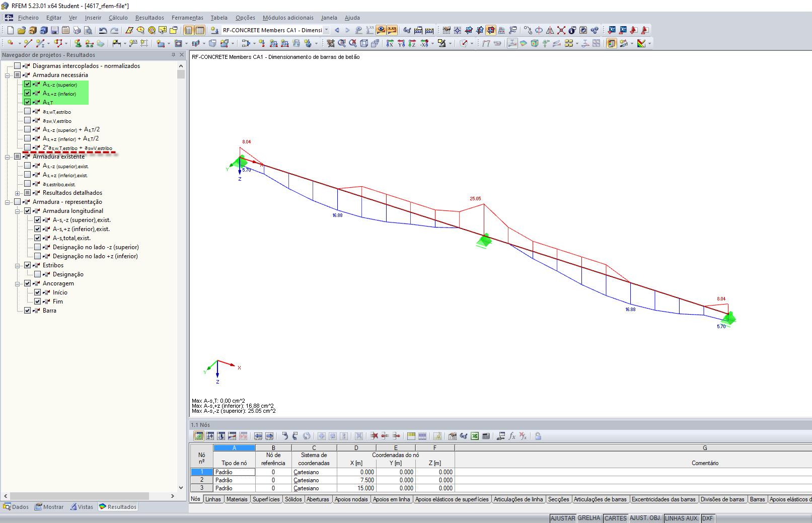This screenshot has width=812, height=523.
Task: Collapse the Estribos tree node
Action: pyautogui.click(x=18, y=266)
